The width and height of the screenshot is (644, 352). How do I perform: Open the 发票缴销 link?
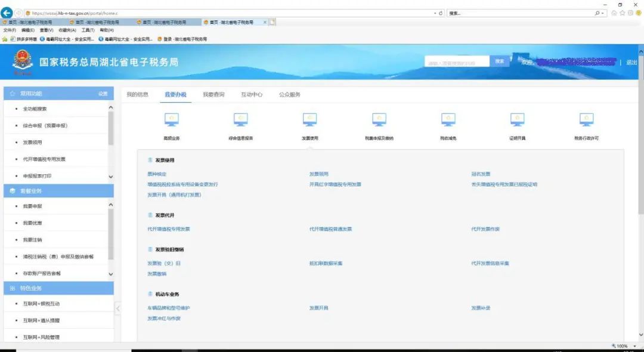[157, 274]
